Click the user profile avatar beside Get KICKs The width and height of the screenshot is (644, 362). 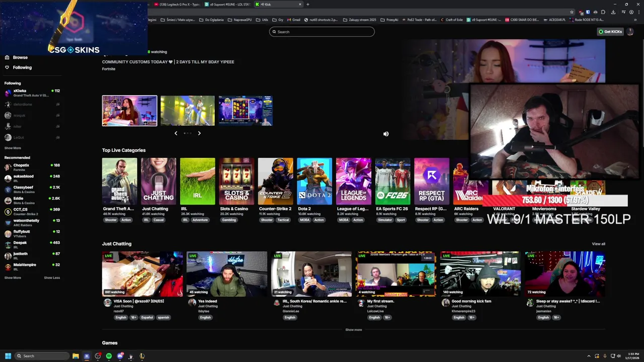pyautogui.click(x=630, y=32)
